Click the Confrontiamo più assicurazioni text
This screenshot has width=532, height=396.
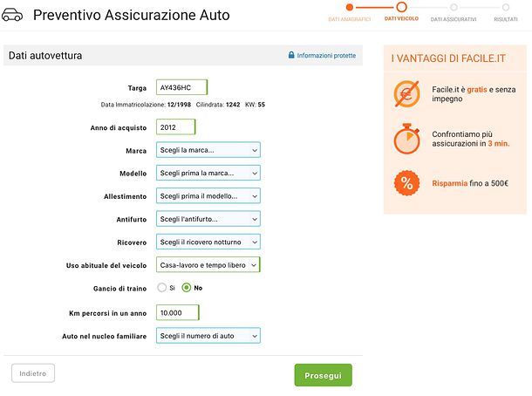[471, 139]
